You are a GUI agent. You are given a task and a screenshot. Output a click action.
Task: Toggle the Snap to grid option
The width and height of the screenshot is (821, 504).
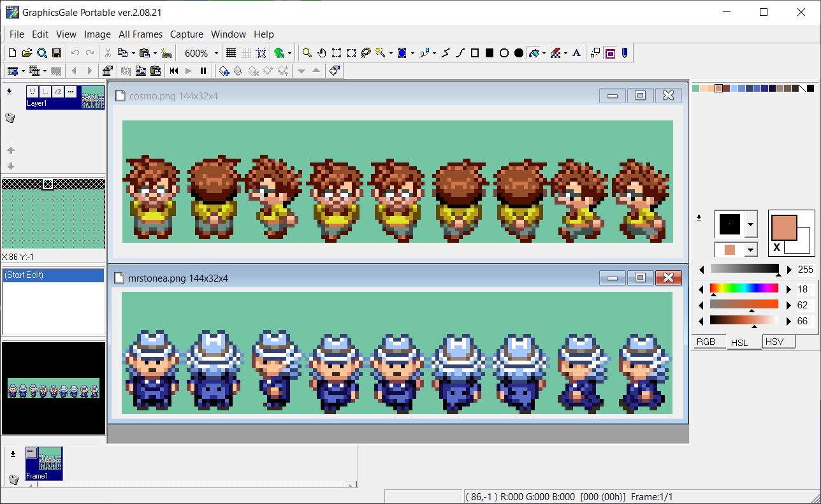pos(260,53)
